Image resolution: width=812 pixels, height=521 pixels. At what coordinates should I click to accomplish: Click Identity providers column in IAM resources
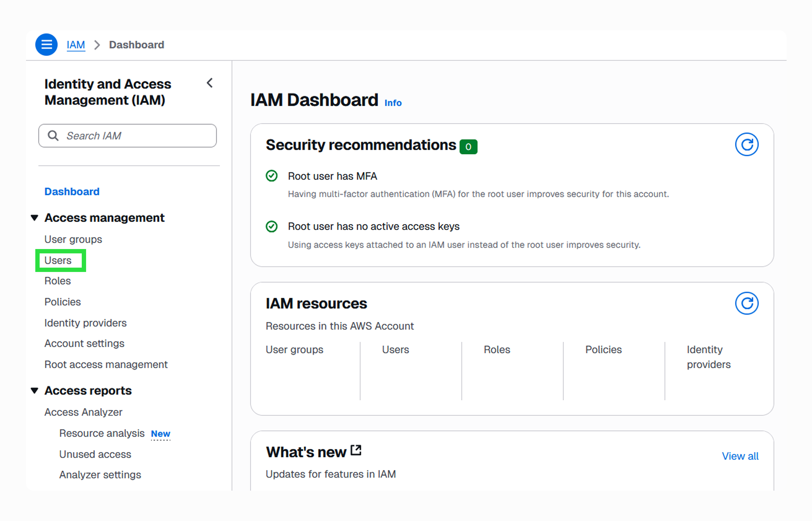click(709, 357)
